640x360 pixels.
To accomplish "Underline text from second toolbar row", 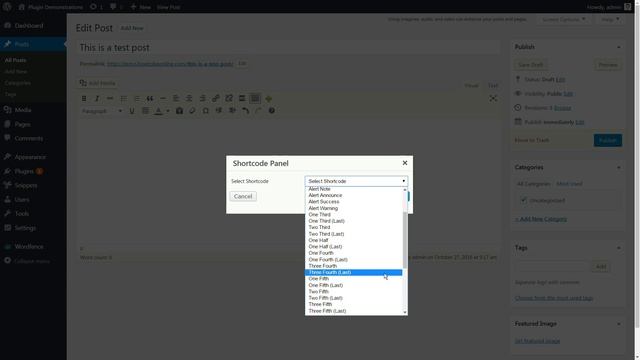I will [x=132, y=111].
